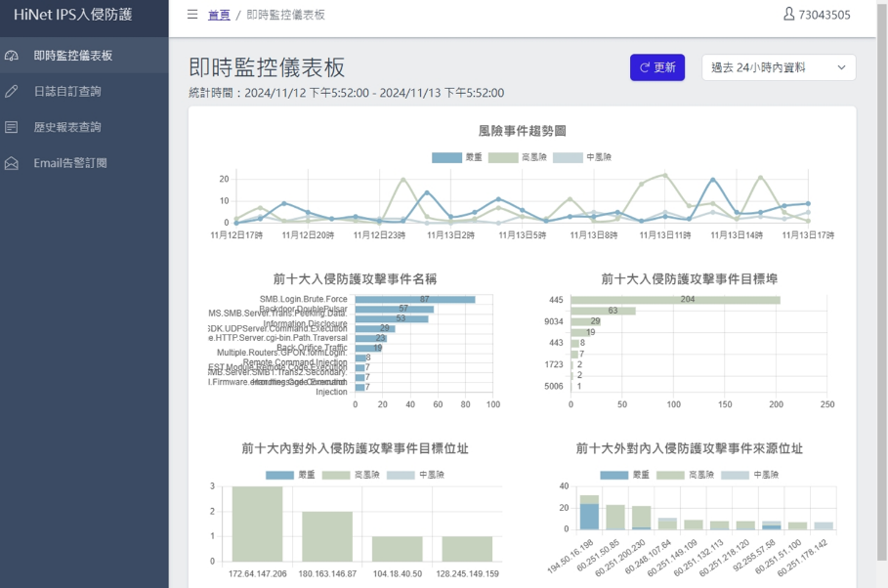Click the pencil icon for 日誌自訂查詢
The height and width of the screenshot is (588, 888).
click(x=12, y=92)
